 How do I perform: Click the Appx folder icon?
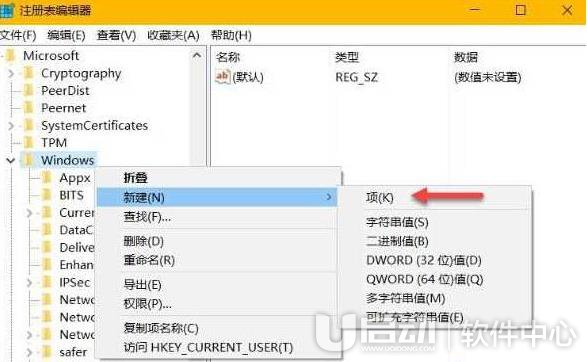46,177
